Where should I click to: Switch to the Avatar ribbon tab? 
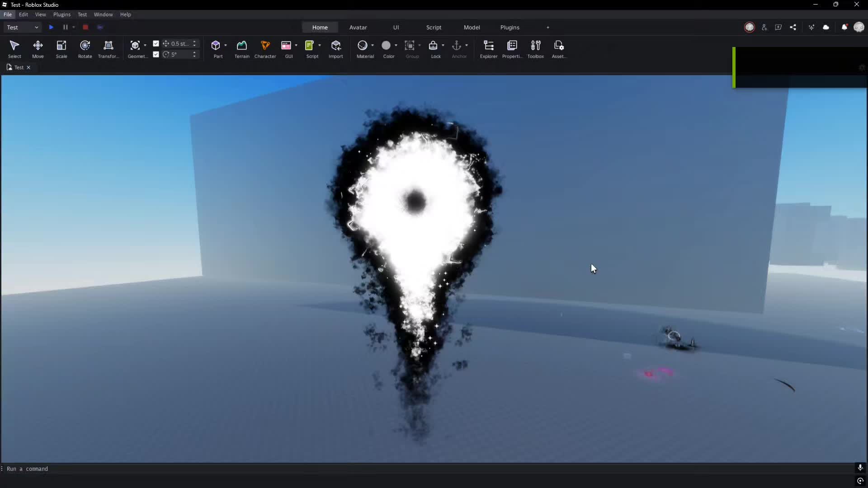coord(358,28)
